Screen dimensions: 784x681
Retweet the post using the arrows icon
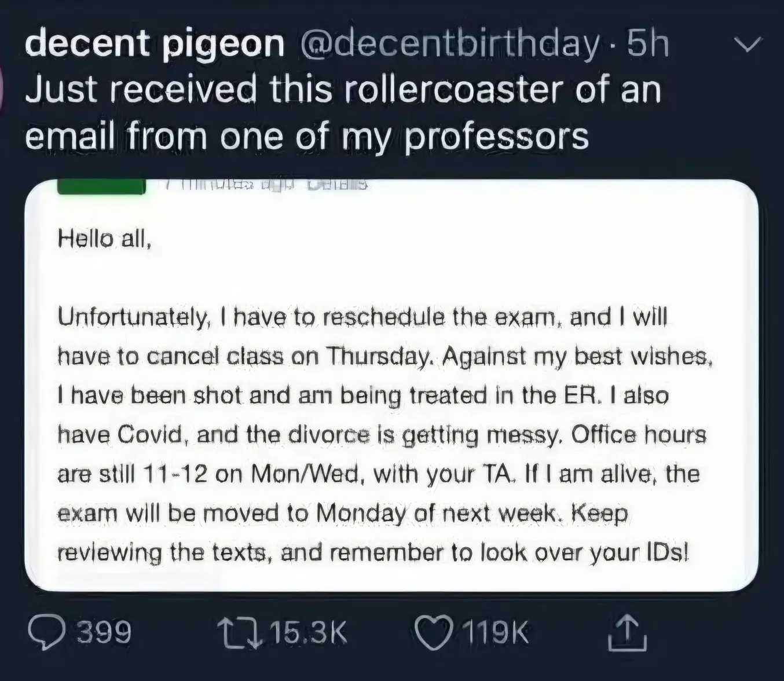(x=237, y=632)
